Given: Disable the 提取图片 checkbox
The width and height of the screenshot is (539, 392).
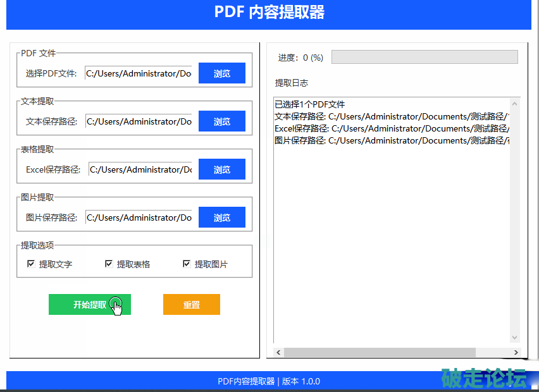Looking at the screenshot, I should click(187, 264).
